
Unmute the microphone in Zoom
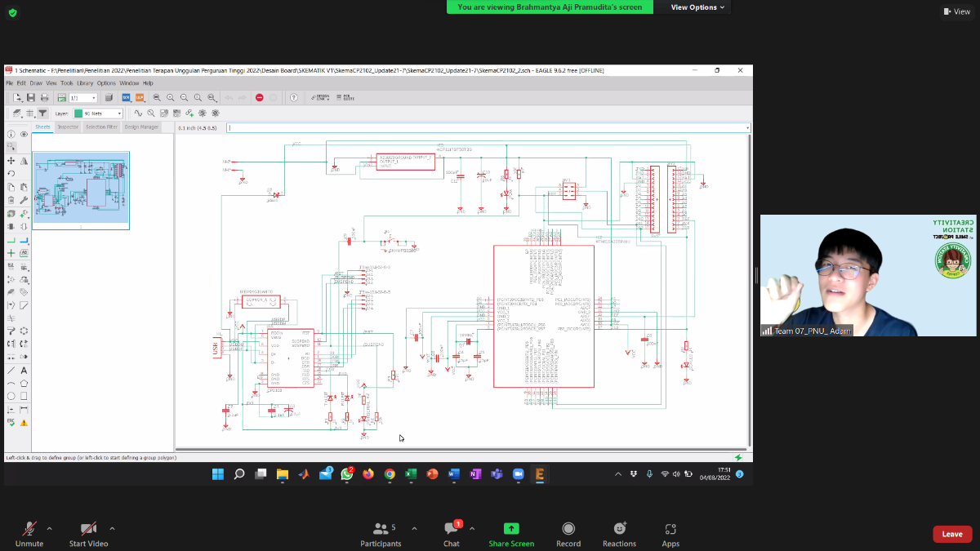(x=29, y=531)
